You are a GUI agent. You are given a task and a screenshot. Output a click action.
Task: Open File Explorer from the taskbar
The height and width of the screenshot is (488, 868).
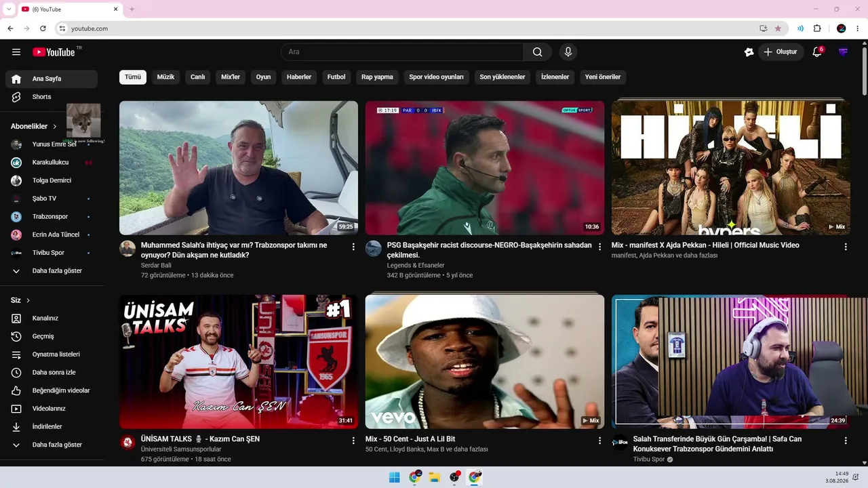point(434,477)
